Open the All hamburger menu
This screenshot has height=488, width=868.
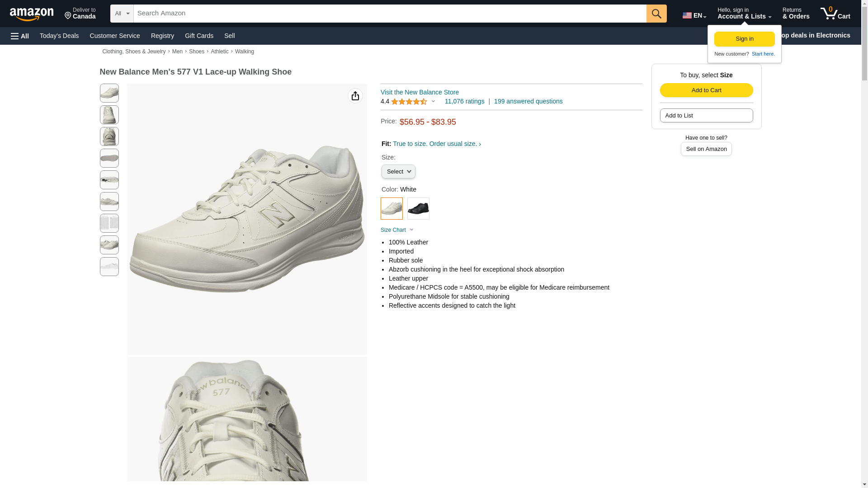pyautogui.click(x=20, y=36)
